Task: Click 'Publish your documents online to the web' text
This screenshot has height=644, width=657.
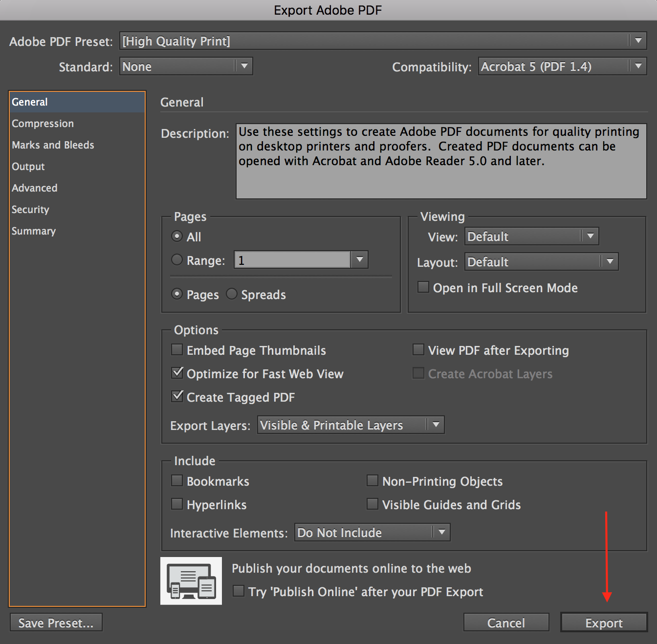Action: (x=351, y=568)
